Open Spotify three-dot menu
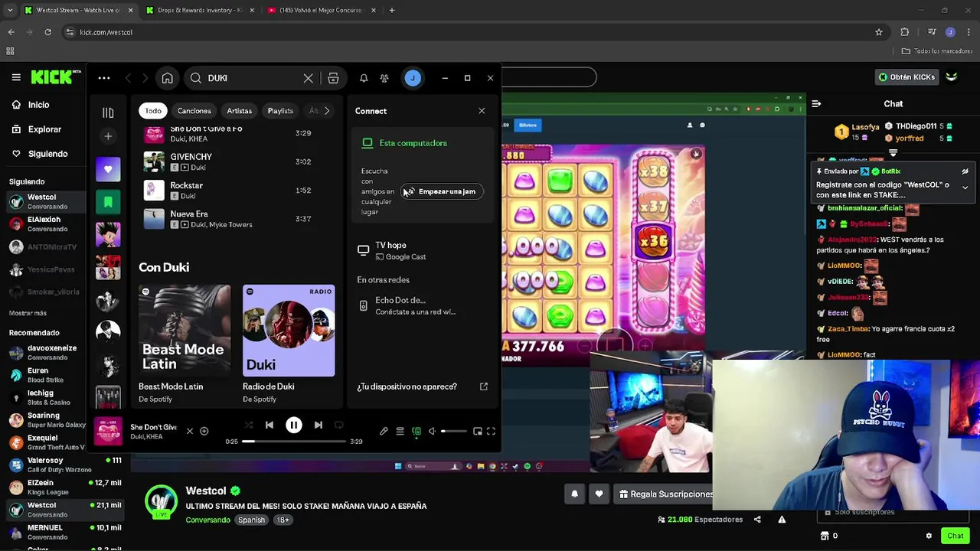980x551 pixels. point(104,78)
